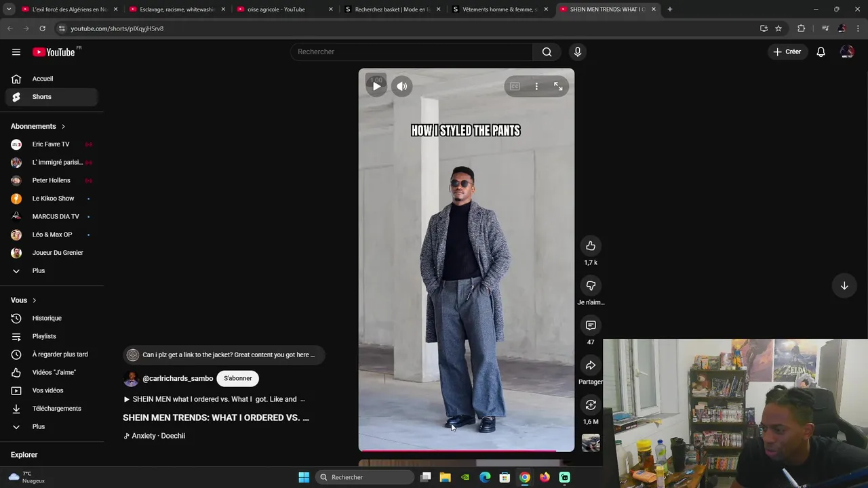Open Microsoft Edge from the taskbar
The width and height of the screenshot is (868, 488).
485,477
